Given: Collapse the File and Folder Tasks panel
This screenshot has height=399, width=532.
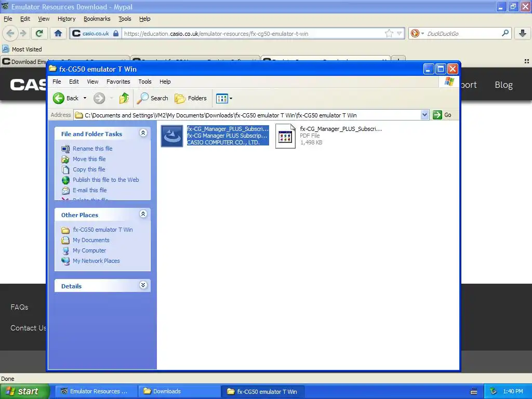Looking at the screenshot, I should click(143, 133).
